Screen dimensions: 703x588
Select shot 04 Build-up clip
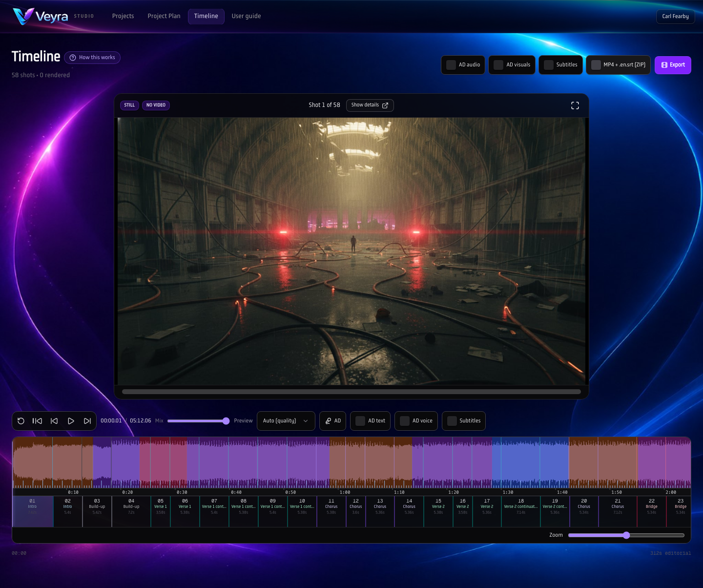coord(131,511)
